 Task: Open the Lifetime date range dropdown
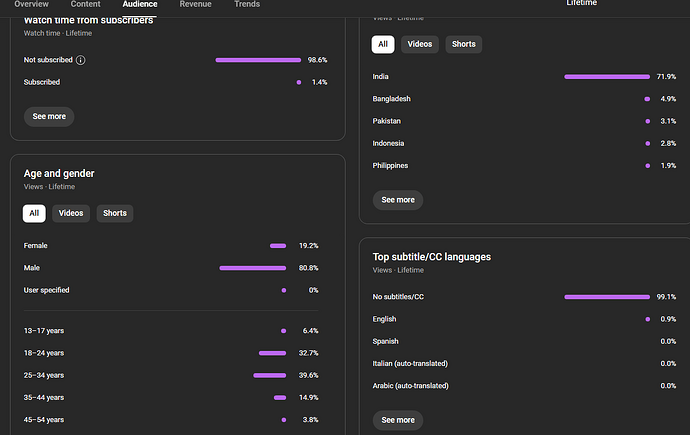582,4
